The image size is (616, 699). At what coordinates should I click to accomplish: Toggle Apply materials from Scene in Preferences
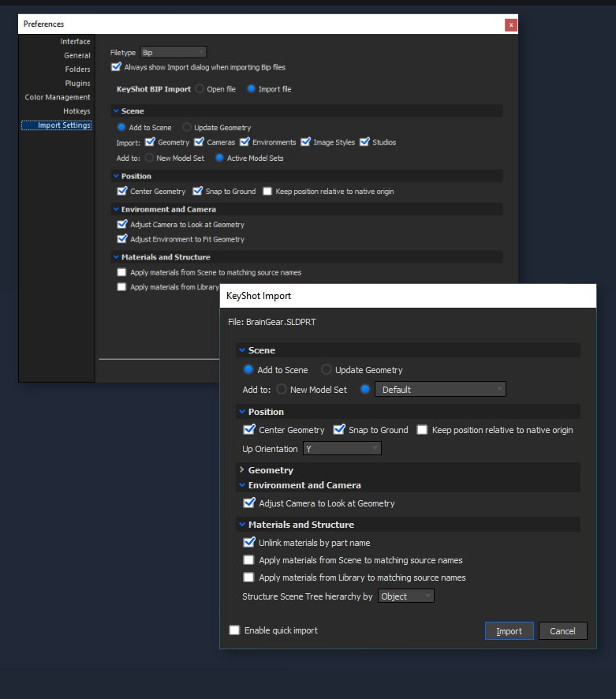click(x=121, y=272)
